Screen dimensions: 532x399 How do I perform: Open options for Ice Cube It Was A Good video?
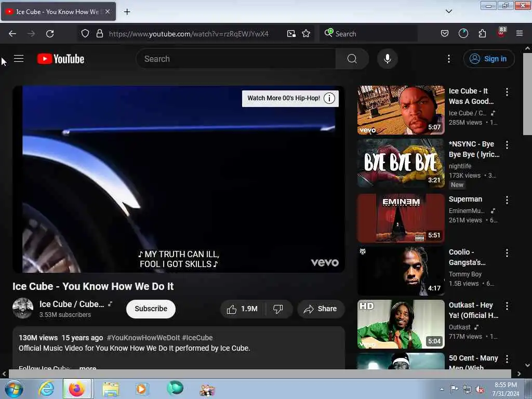[507, 91]
